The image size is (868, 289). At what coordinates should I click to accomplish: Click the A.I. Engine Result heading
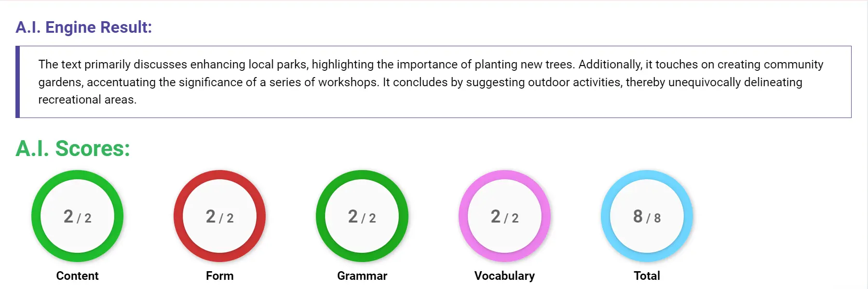coord(83,27)
